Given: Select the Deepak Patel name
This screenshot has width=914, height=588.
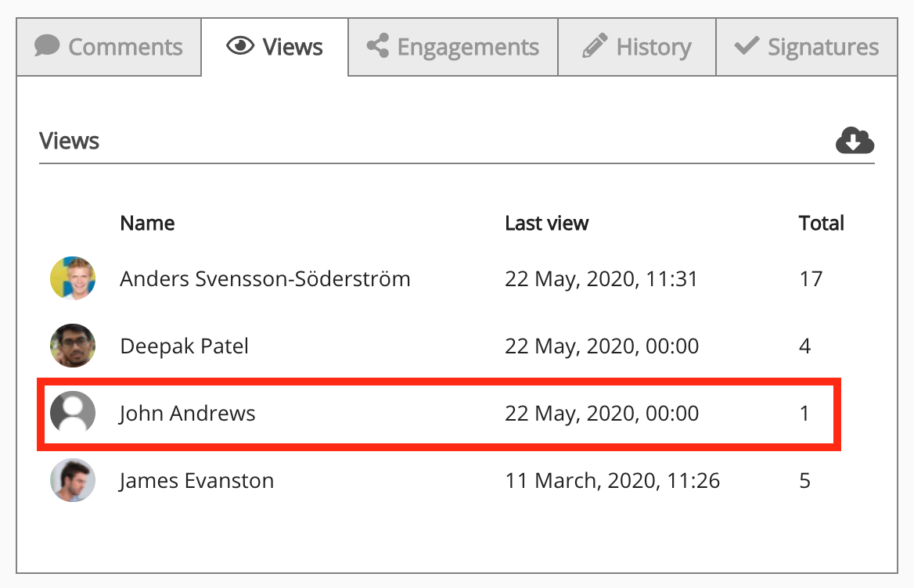Looking at the screenshot, I should [184, 346].
